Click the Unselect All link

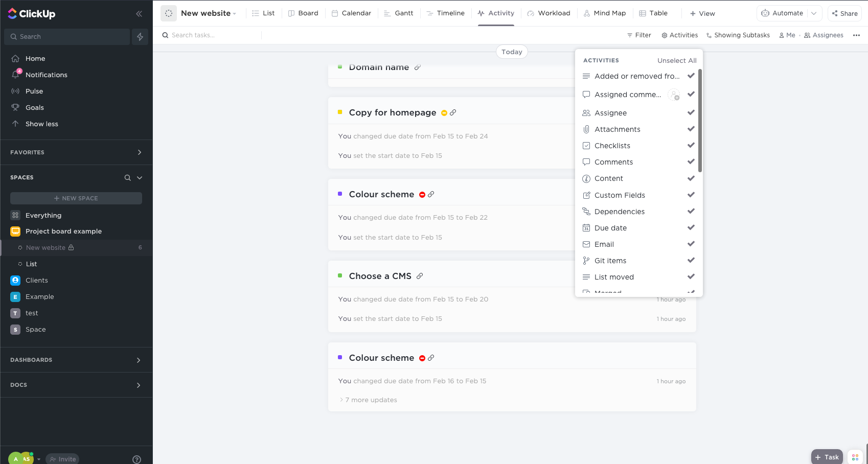point(677,60)
